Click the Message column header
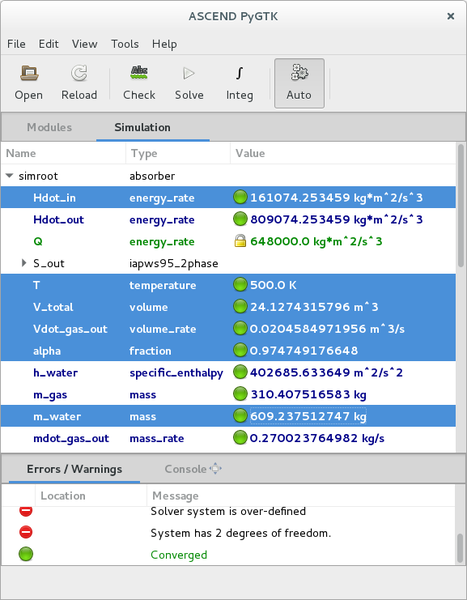 (x=301, y=496)
